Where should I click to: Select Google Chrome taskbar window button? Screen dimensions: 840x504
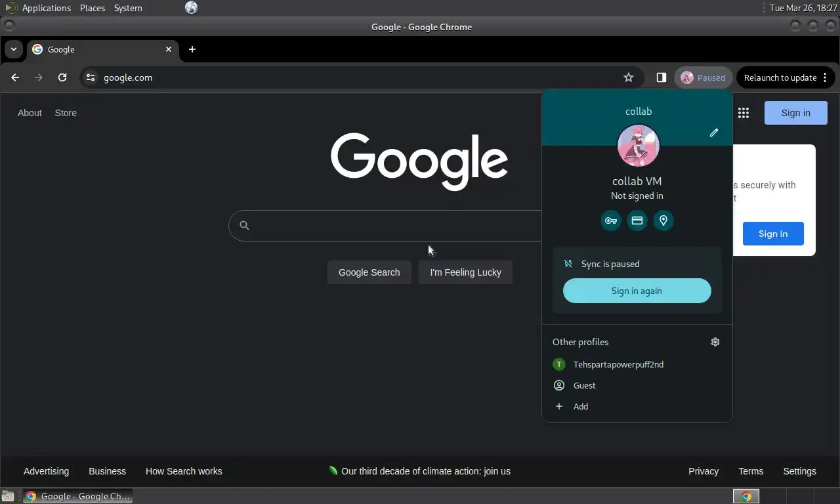tap(78, 496)
